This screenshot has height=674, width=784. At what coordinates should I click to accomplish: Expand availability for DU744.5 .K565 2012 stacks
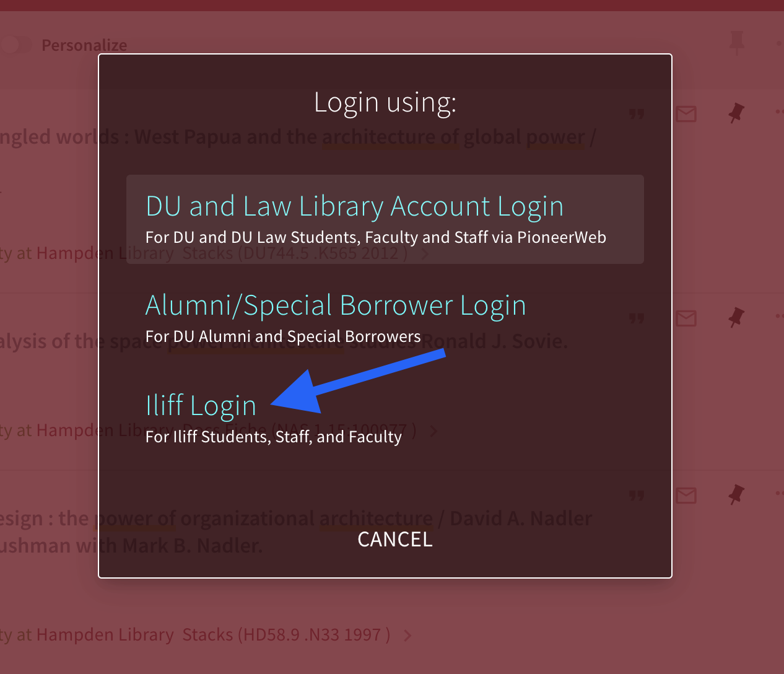(x=425, y=253)
